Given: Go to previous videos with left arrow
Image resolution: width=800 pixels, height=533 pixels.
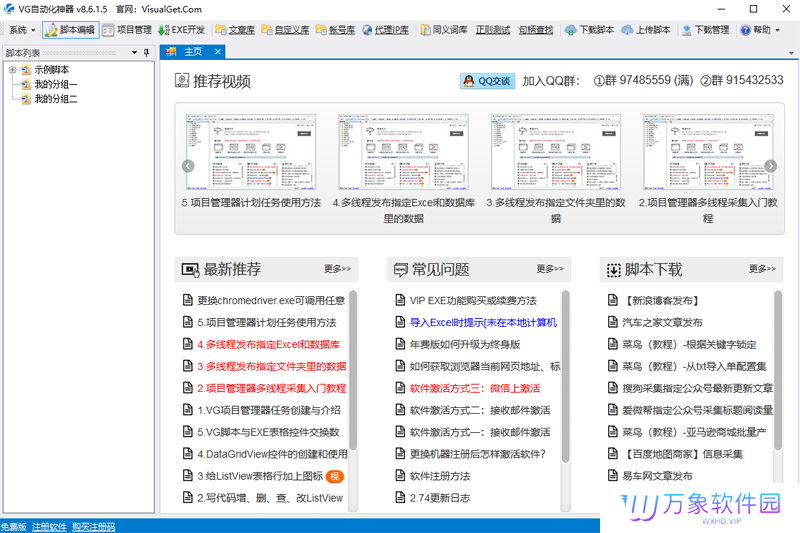Looking at the screenshot, I should 188,166.
